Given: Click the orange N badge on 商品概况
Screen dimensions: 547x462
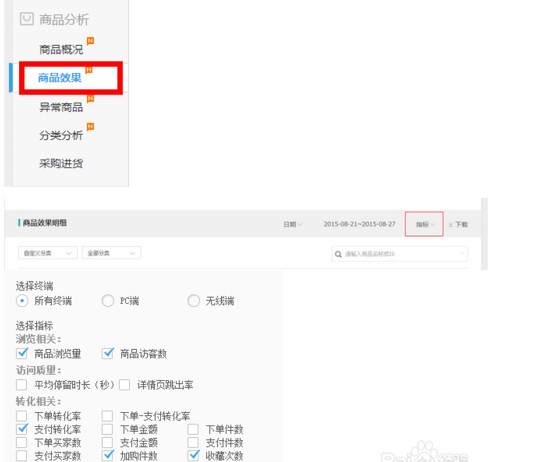Looking at the screenshot, I should (x=90, y=41).
